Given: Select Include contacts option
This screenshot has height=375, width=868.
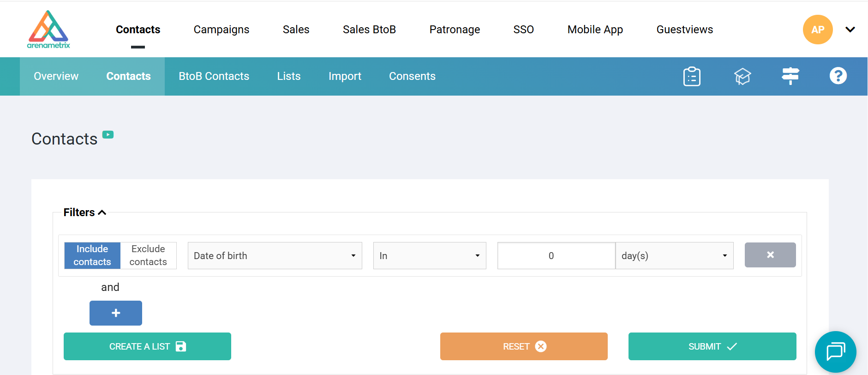Looking at the screenshot, I should coord(92,255).
